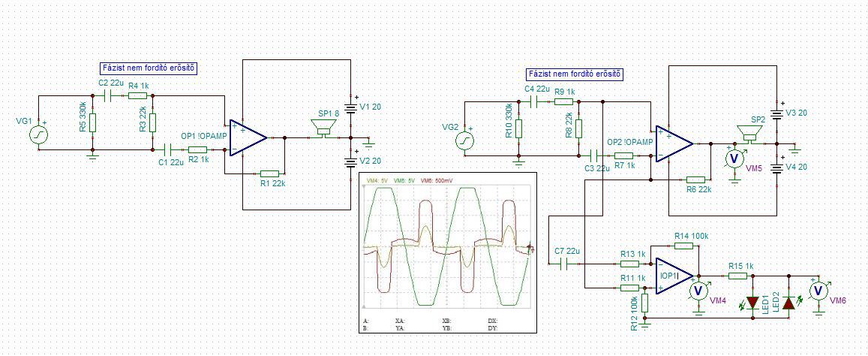Select capacitor C2 22u symbol

pos(108,95)
